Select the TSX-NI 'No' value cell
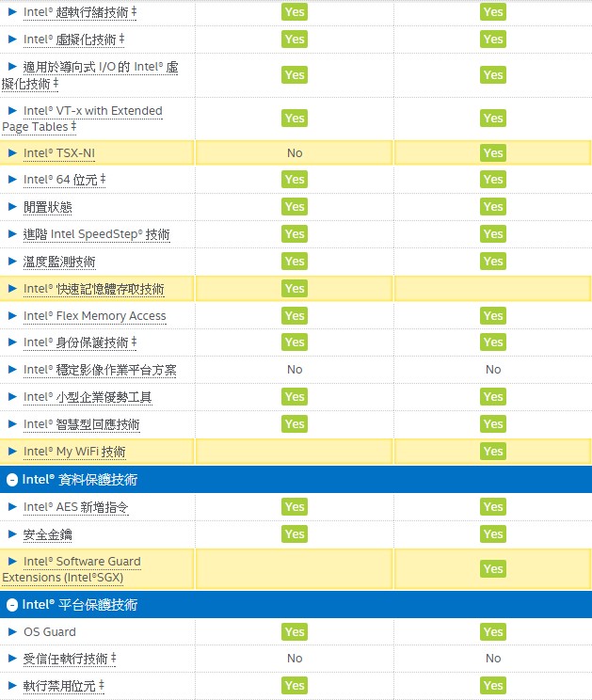The image size is (592, 700). 295,153
